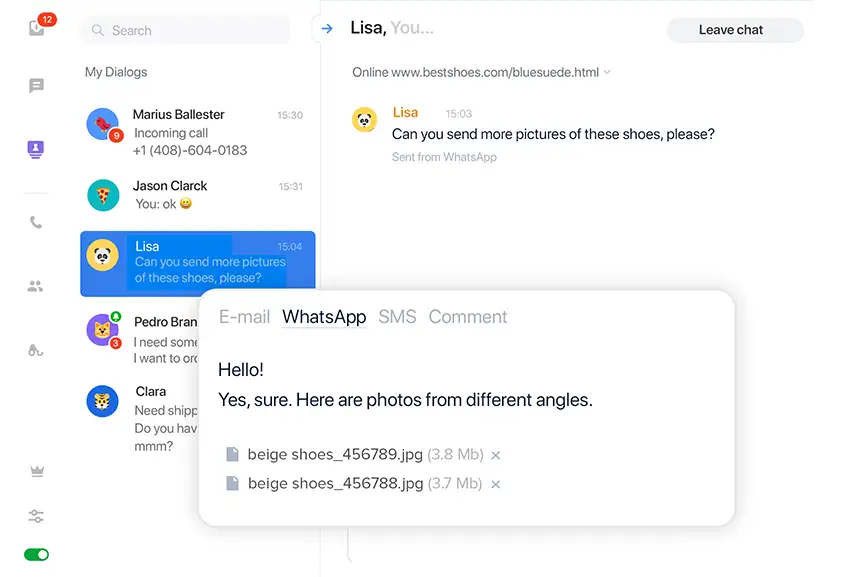Open the phone calls section
Screen dimensions: 856x577
click(36, 223)
